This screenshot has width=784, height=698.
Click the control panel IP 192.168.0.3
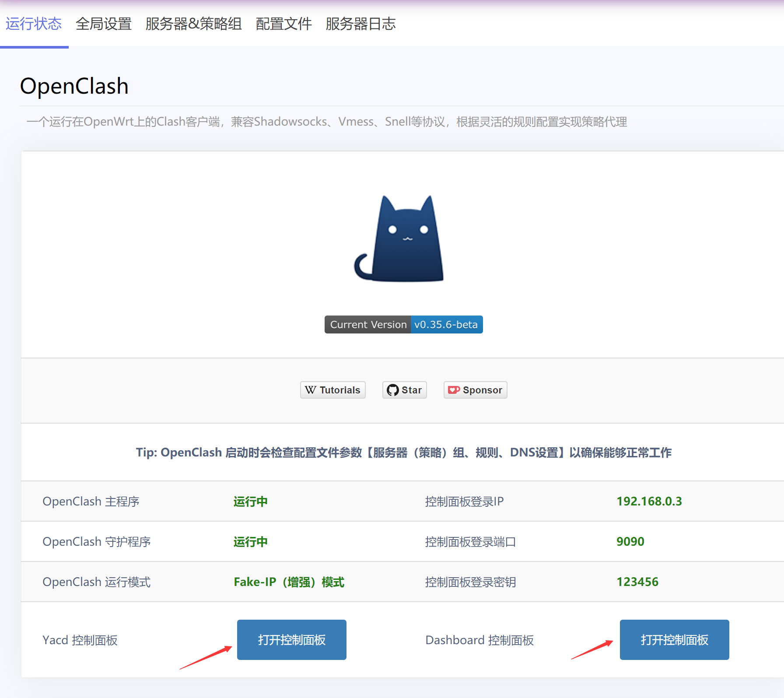(x=649, y=502)
